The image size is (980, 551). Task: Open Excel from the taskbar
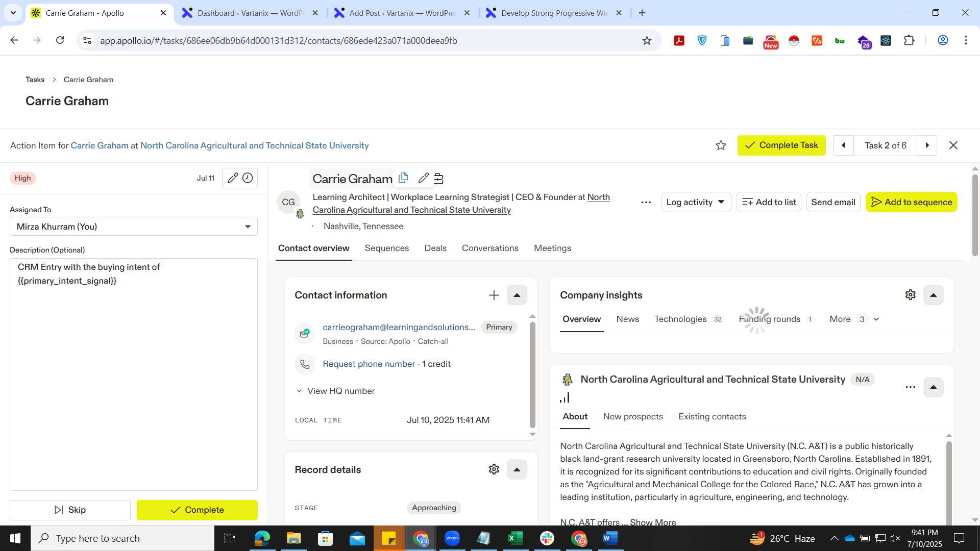515,538
